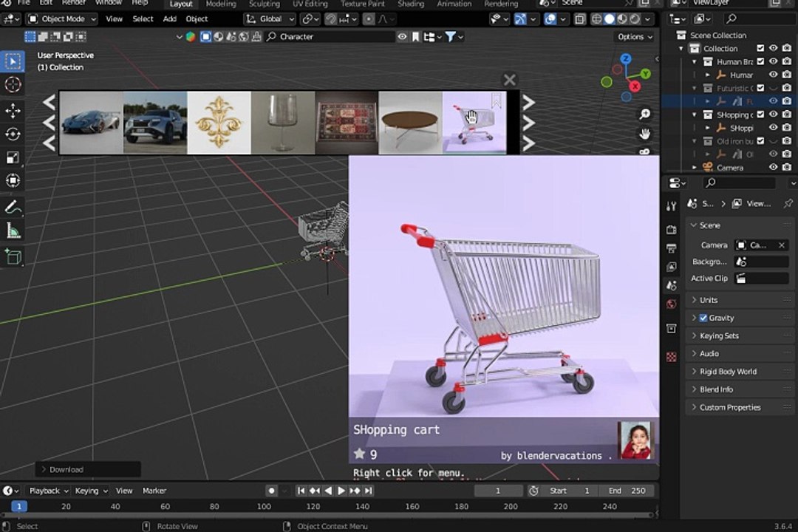This screenshot has height=532, width=798.
Task: Uncheck the Human Br collection checkbox
Action: click(760, 61)
